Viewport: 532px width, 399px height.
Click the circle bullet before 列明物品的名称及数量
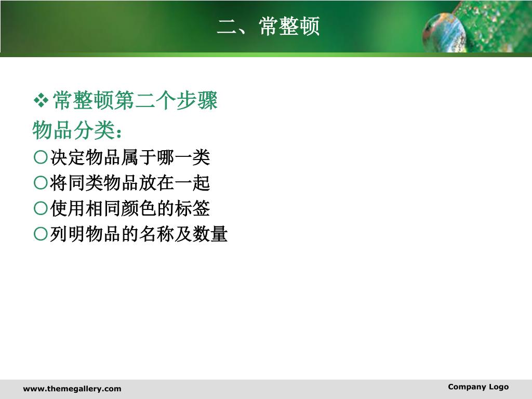[x=41, y=234]
